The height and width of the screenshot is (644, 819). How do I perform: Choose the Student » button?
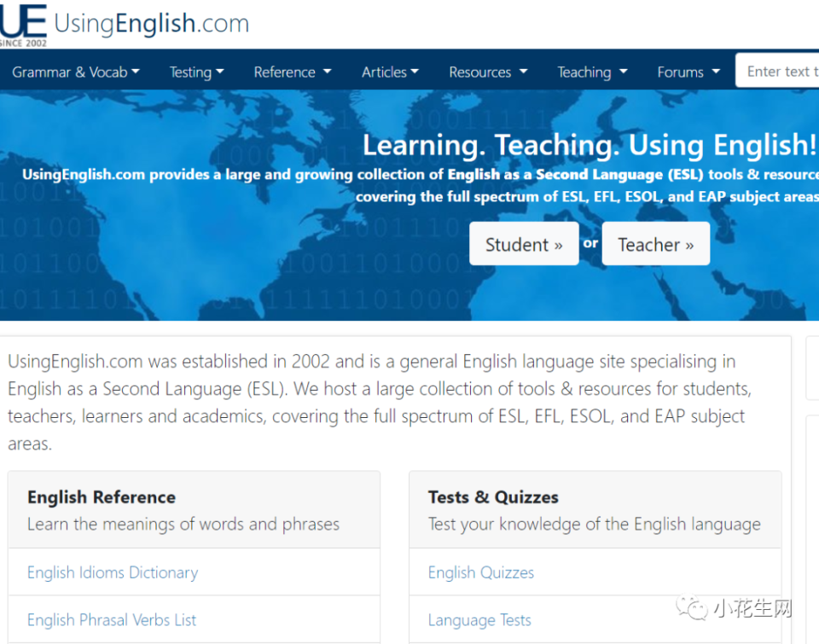[524, 244]
